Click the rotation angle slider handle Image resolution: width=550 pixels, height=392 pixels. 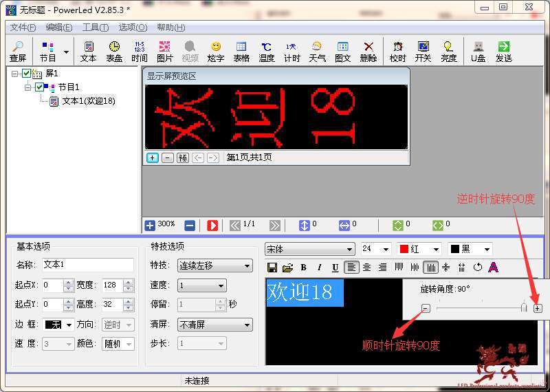523,307
